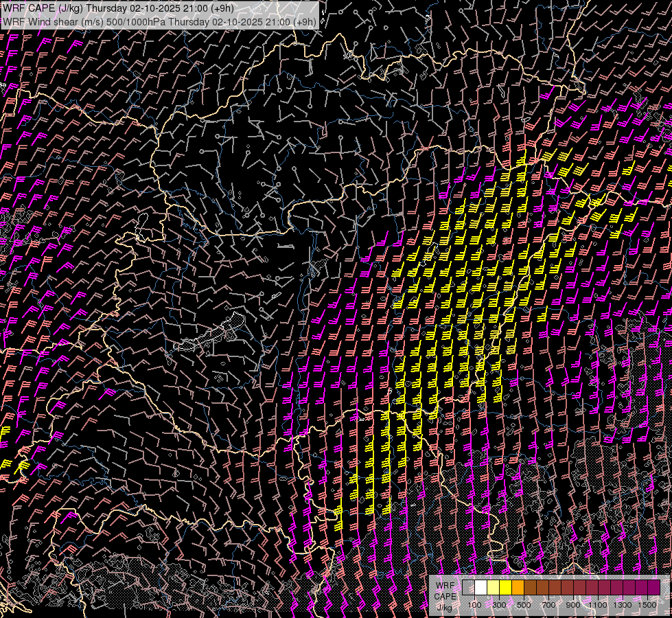Click the orange swatch in the CAPE legend
This screenshot has height=618, width=672.
coord(518,587)
